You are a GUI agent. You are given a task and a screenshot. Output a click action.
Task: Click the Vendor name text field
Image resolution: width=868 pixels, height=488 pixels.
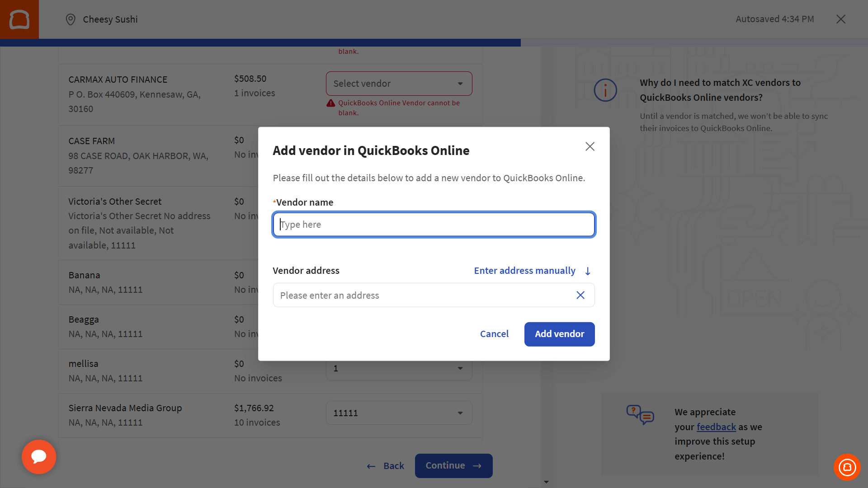pyautogui.click(x=434, y=225)
